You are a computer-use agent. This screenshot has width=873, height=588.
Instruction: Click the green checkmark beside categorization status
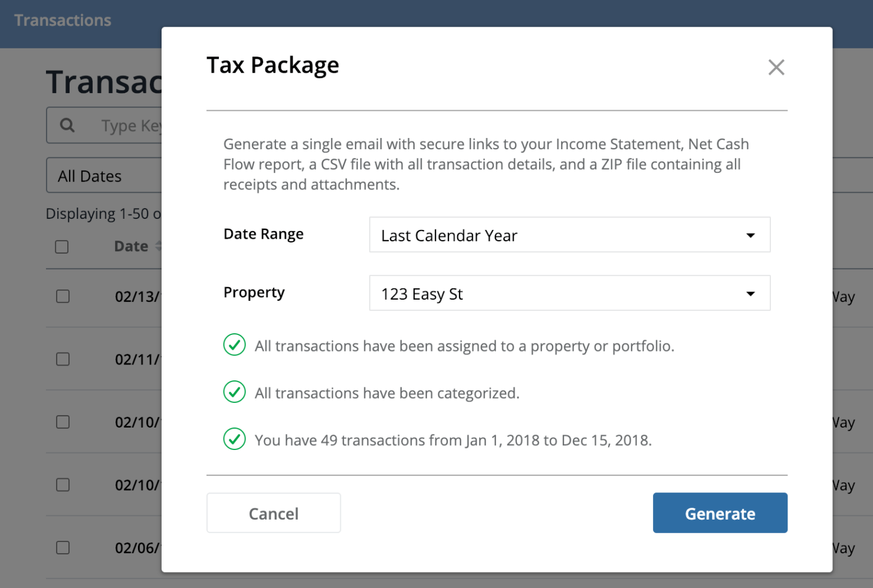point(234,392)
